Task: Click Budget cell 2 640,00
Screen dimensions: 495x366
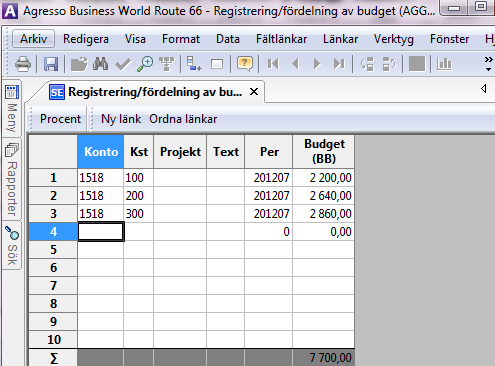Action: (324, 196)
